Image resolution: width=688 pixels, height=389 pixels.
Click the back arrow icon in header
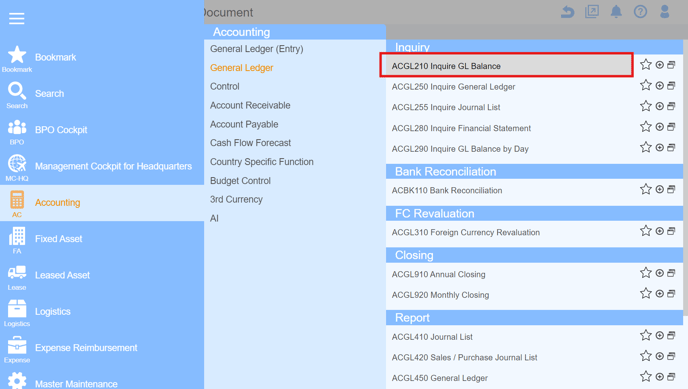click(x=568, y=12)
